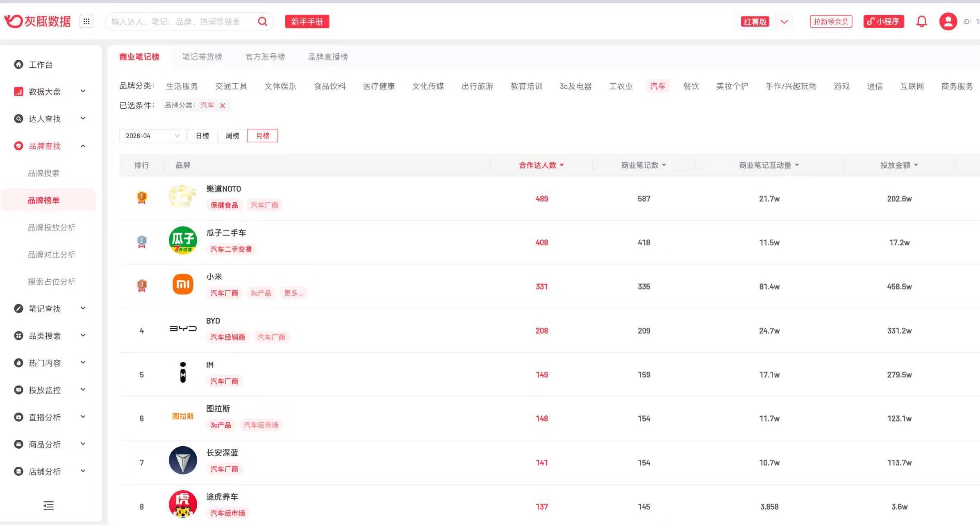Click the 达人查找 sidebar icon
The width and height of the screenshot is (980, 525).
(x=18, y=119)
